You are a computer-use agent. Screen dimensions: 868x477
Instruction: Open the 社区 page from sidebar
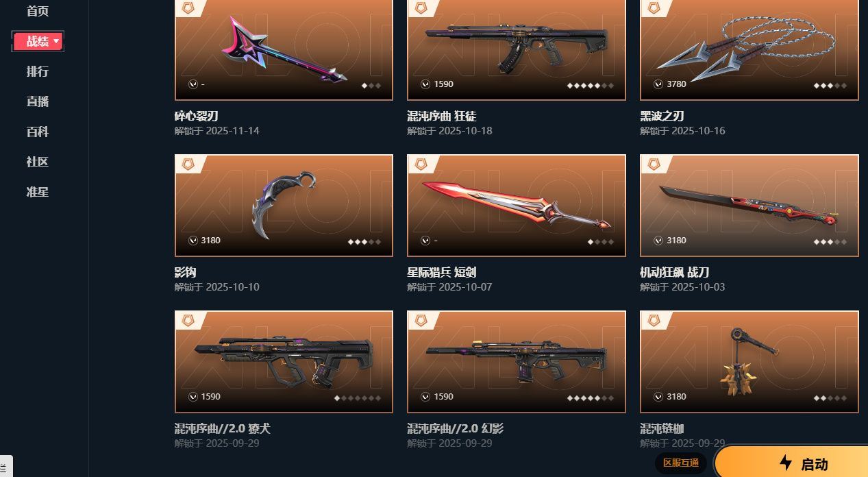click(38, 162)
